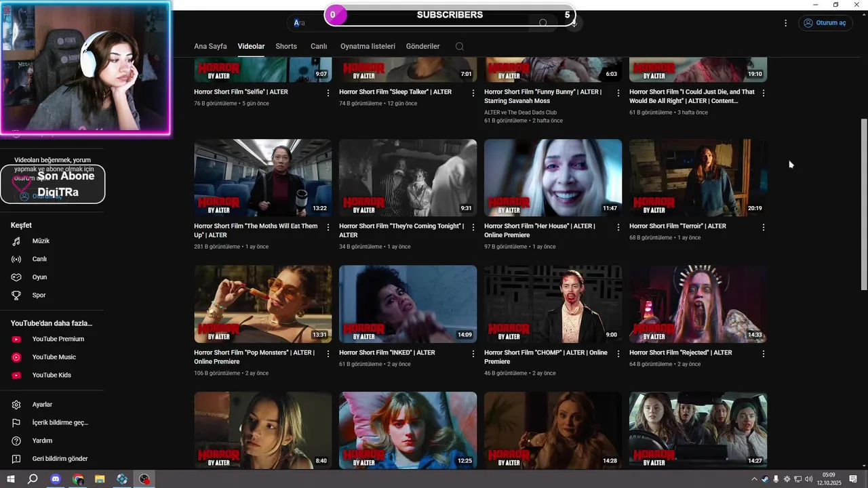This screenshot has width=868, height=488.
Task: Open the Windows Start menu
Action: [x=10, y=479]
